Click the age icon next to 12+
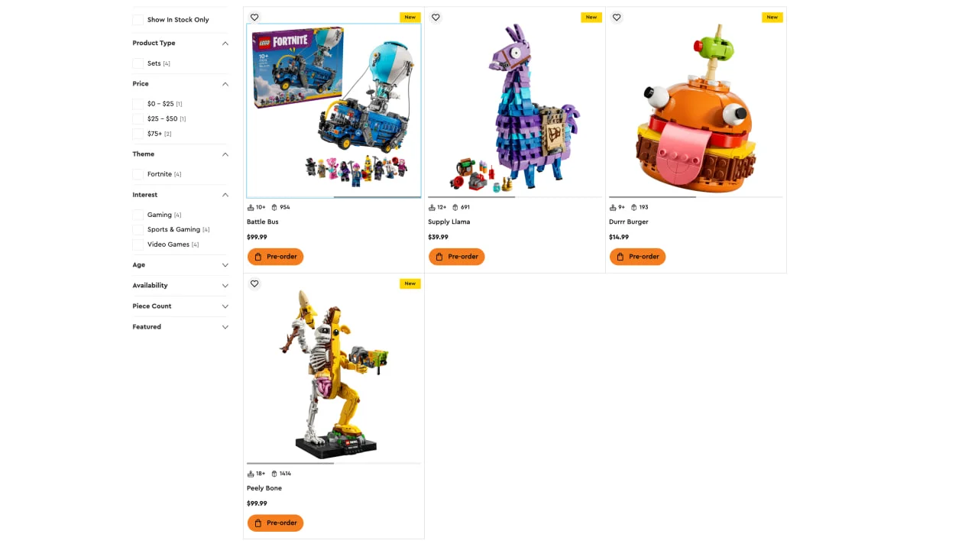The height and width of the screenshot is (560, 978). [432, 207]
